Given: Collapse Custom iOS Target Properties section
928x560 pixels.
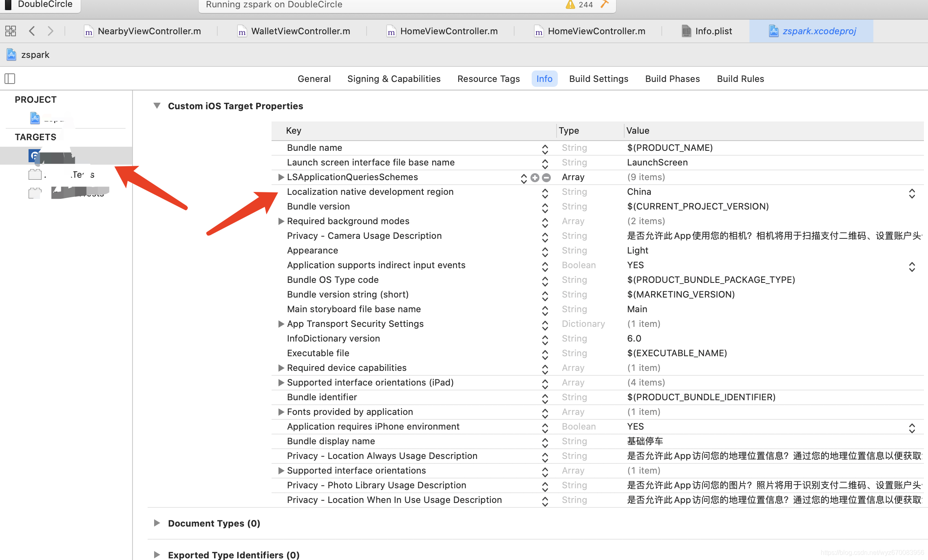Looking at the screenshot, I should pyautogui.click(x=157, y=106).
